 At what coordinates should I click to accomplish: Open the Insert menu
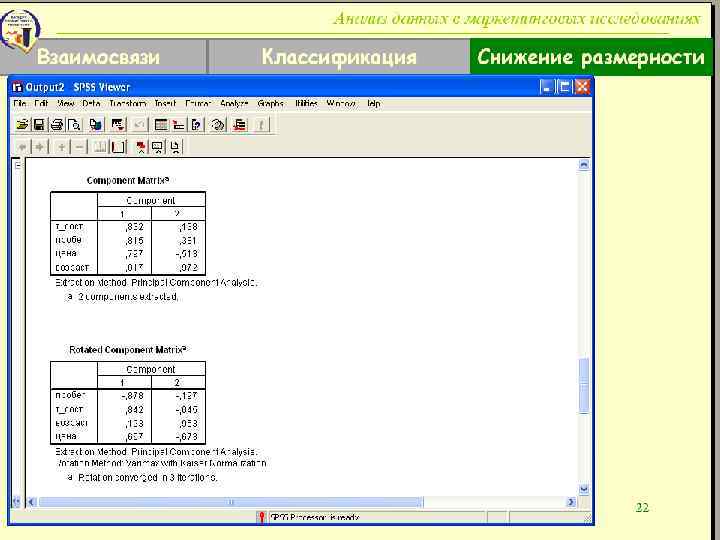(x=165, y=104)
